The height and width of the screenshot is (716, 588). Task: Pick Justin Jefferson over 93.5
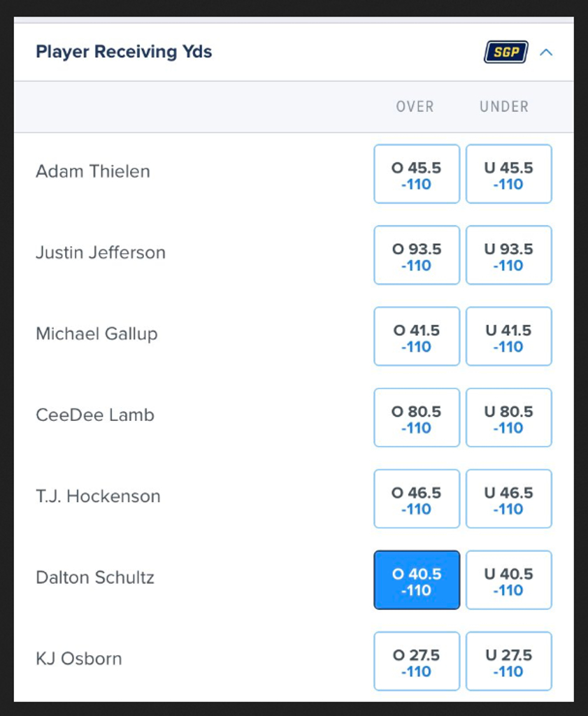tap(417, 255)
